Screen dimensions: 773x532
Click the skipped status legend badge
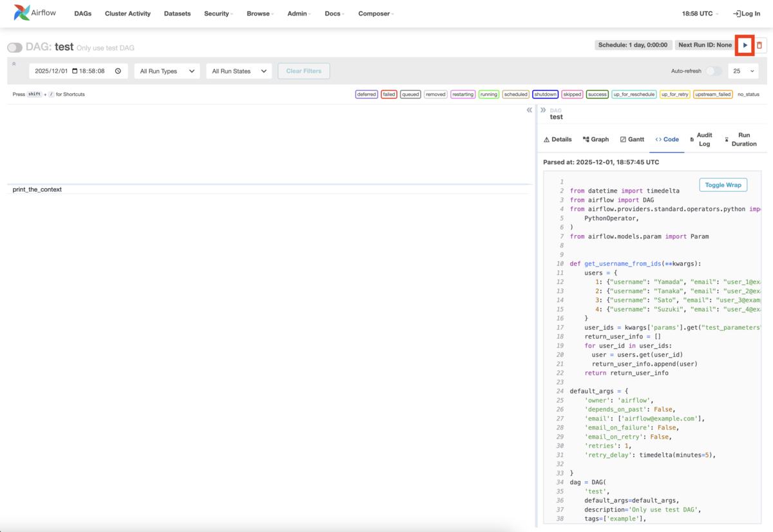click(x=572, y=95)
